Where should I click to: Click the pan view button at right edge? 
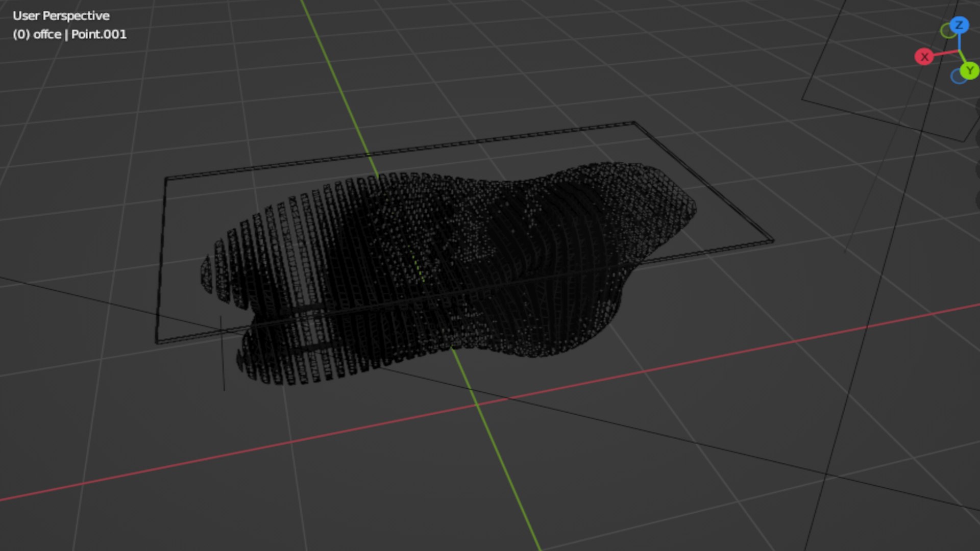tap(977, 138)
